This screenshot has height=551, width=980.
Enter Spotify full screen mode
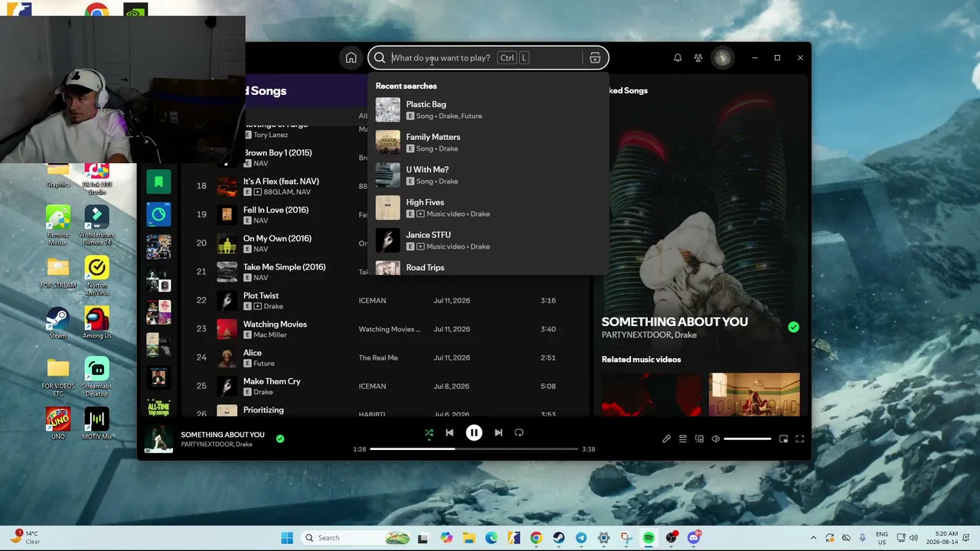click(800, 439)
